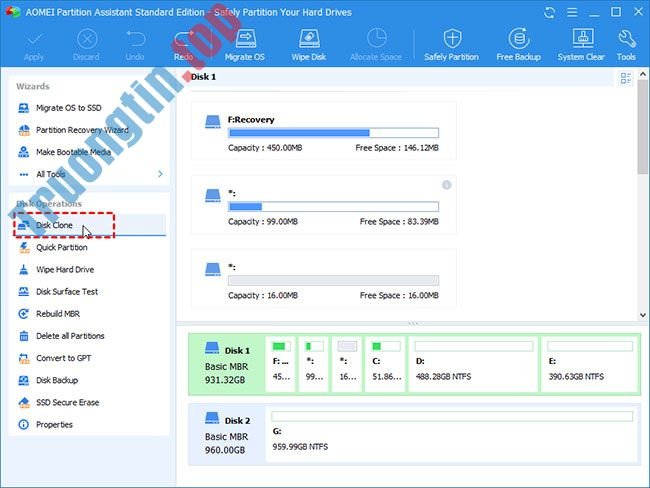Select the Disk 1 Basic MBR header

click(227, 364)
